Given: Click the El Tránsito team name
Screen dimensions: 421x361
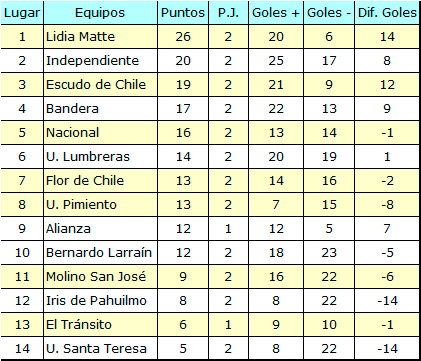Looking at the screenshot, I should pyautogui.click(x=79, y=325).
